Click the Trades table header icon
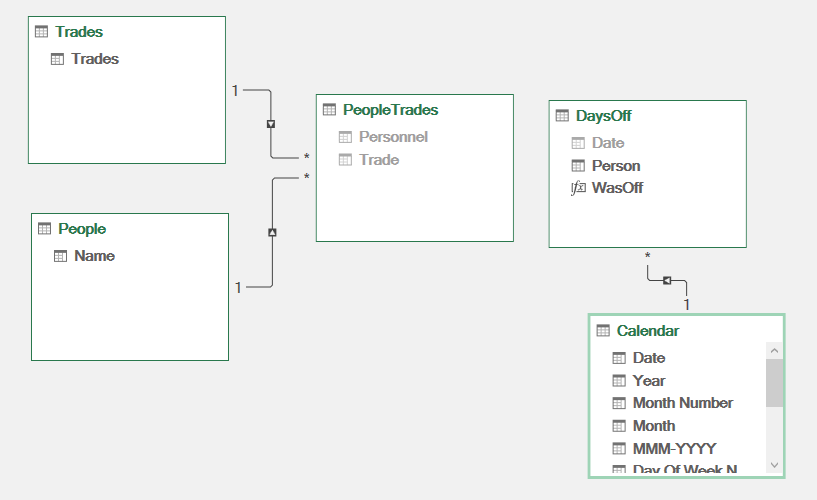 (41, 32)
